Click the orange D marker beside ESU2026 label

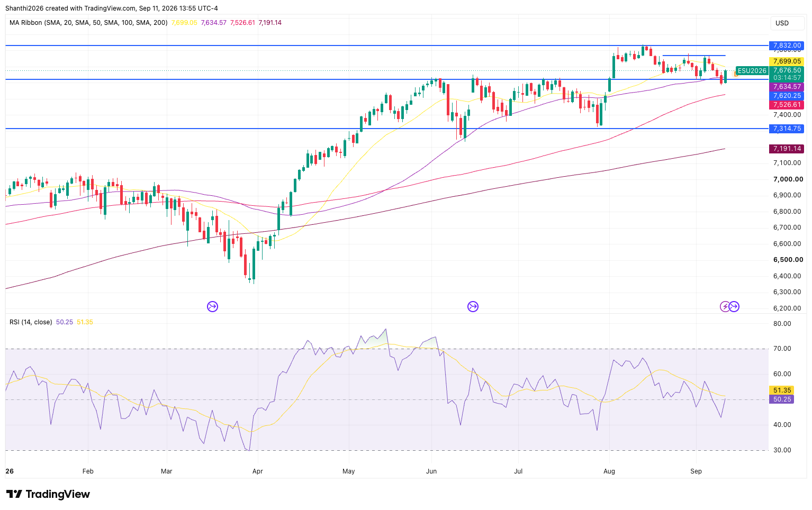tap(735, 75)
